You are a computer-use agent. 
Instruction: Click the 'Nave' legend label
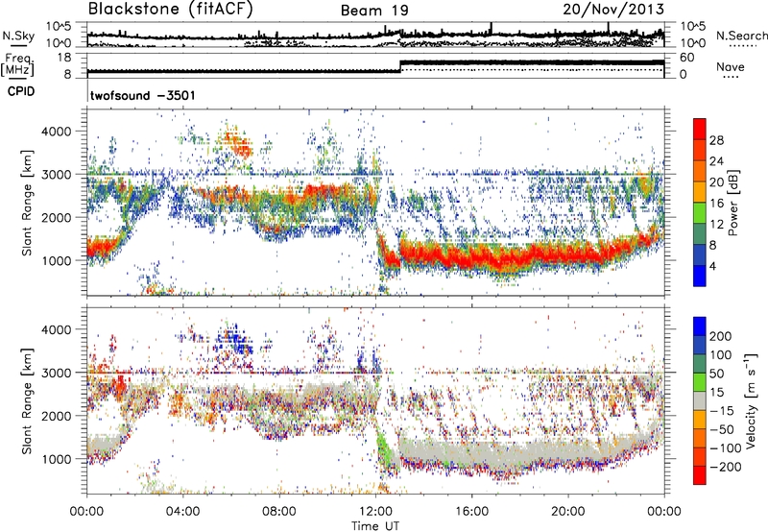click(x=731, y=66)
